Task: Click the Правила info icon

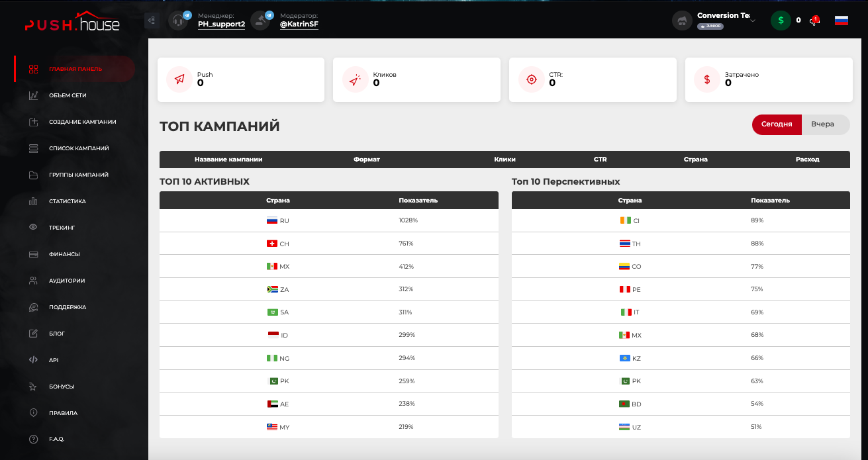Action: pos(33,413)
